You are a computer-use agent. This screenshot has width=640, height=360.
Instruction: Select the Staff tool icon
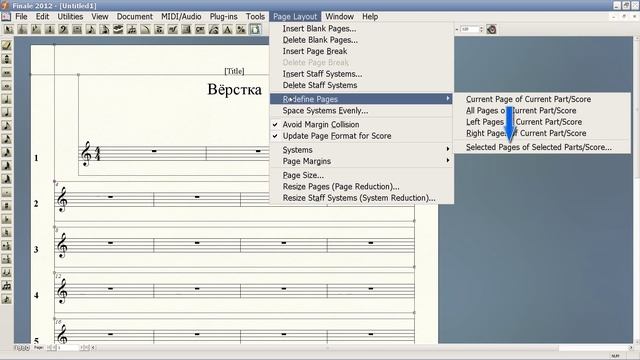[22, 29]
